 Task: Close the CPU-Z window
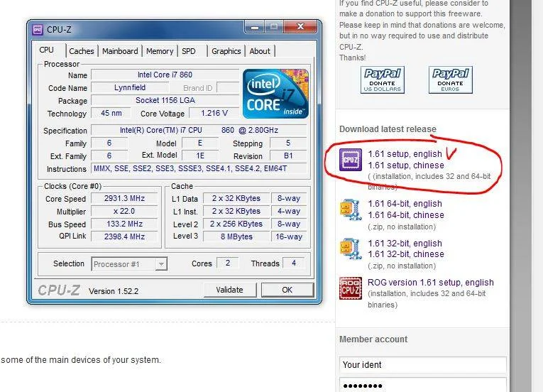coord(300,27)
